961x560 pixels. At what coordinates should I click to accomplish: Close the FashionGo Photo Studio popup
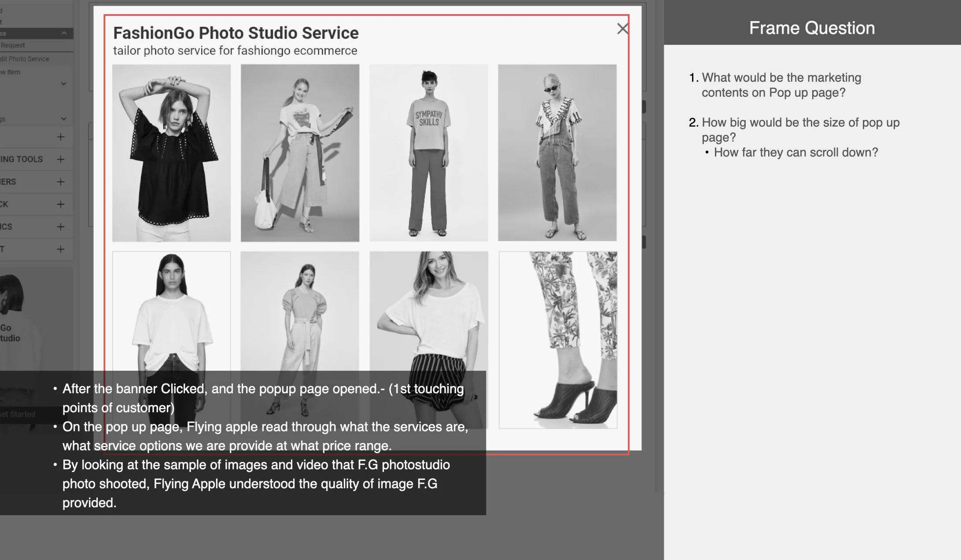point(622,29)
